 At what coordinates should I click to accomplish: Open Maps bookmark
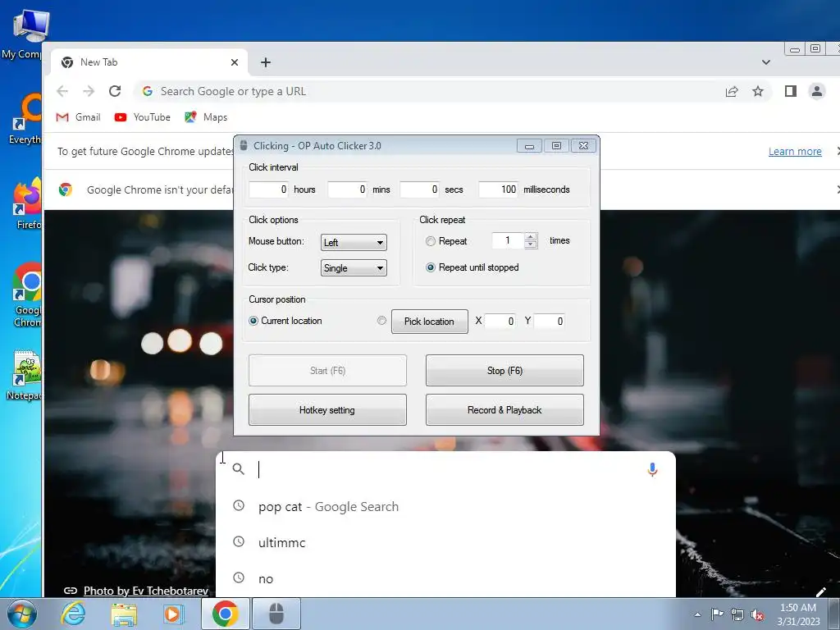coord(206,117)
